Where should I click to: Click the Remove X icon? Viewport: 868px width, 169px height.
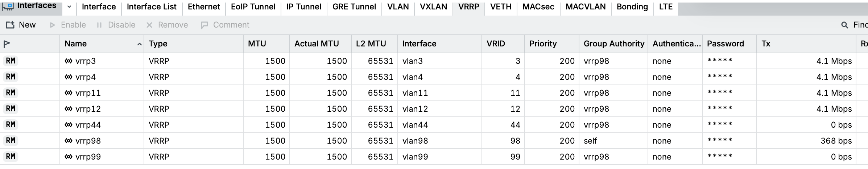(x=149, y=25)
